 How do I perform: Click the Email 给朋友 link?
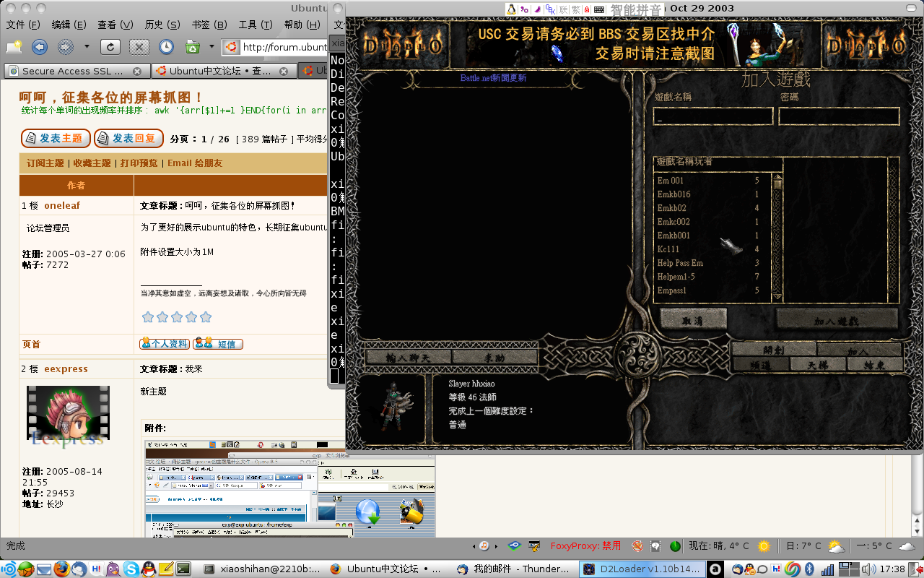195,163
